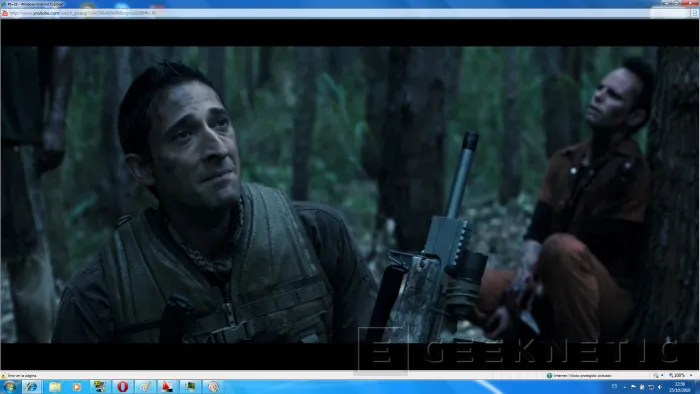This screenshot has width=700, height=394.
Task: Open the network status tray icon
Action: click(651, 387)
